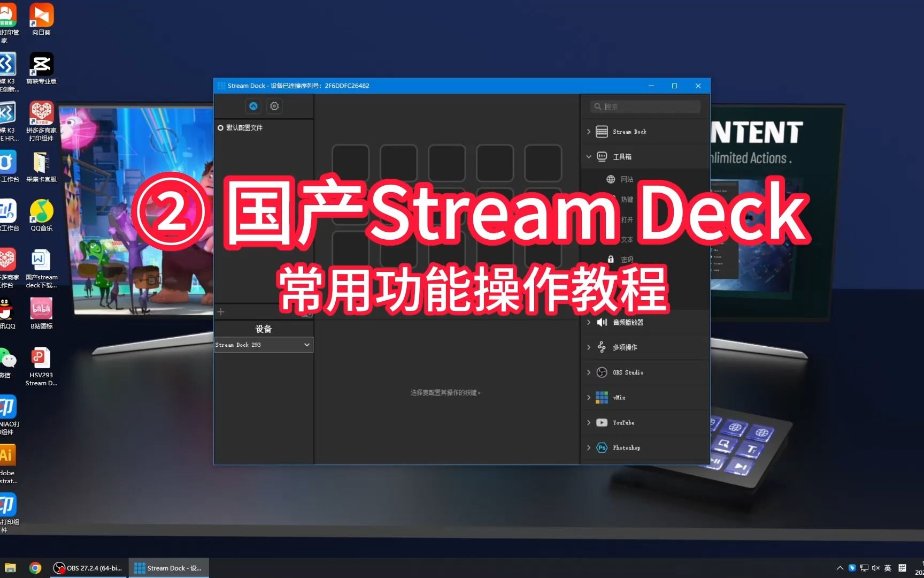This screenshot has height=578, width=924.
Task: Select the 网站 website action globe icon
Action: [x=611, y=179]
